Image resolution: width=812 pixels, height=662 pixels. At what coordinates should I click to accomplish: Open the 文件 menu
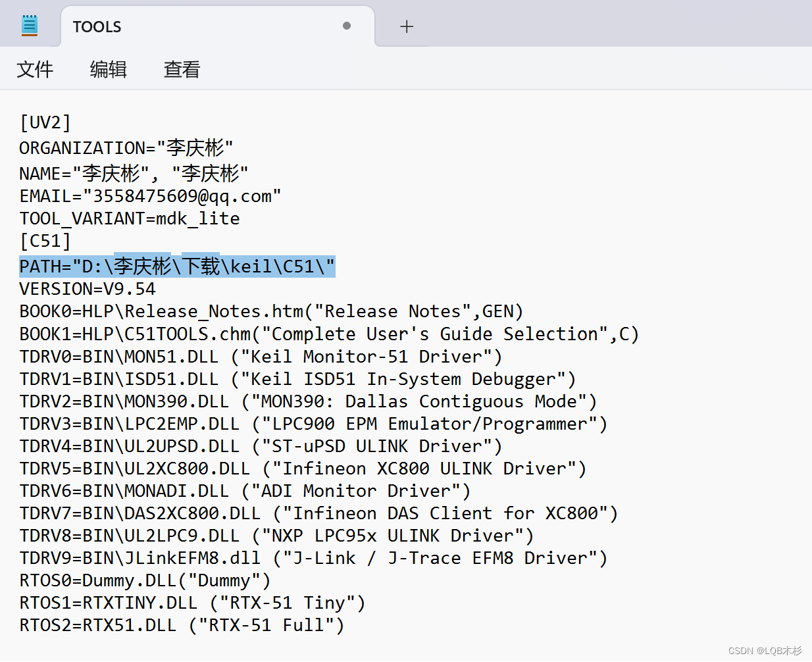tap(35, 69)
